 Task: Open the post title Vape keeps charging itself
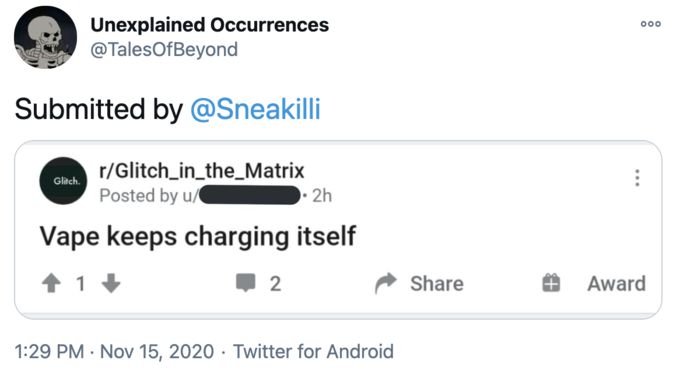click(198, 237)
